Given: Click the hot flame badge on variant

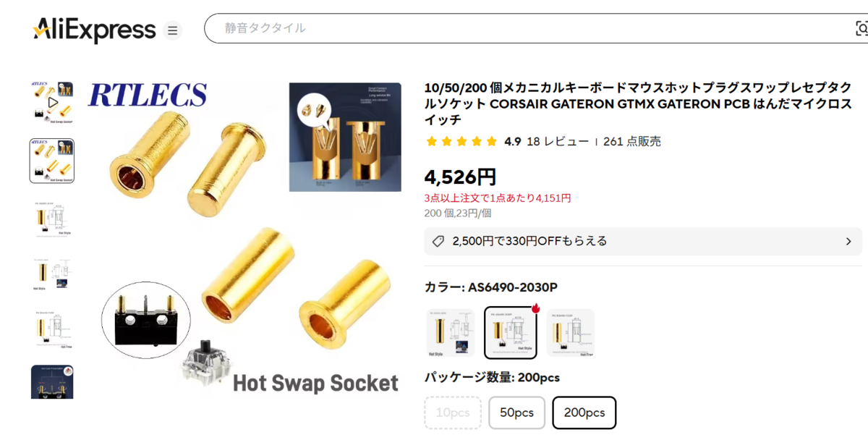Looking at the screenshot, I should [536, 308].
